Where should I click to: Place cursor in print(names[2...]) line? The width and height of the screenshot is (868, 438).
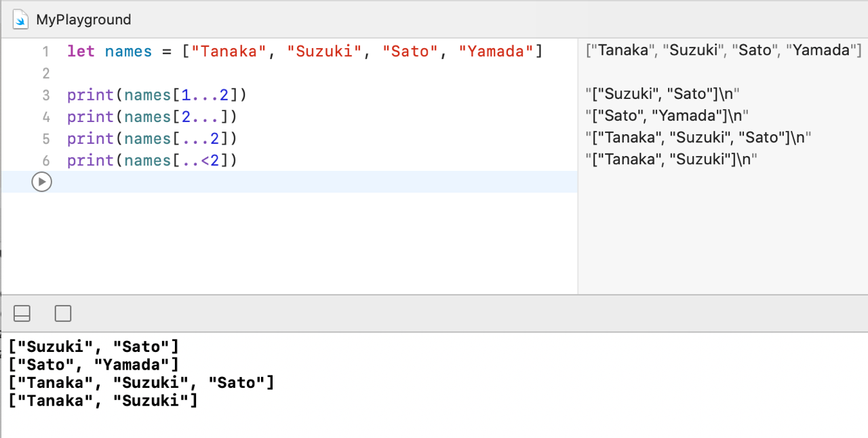click(152, 117)
